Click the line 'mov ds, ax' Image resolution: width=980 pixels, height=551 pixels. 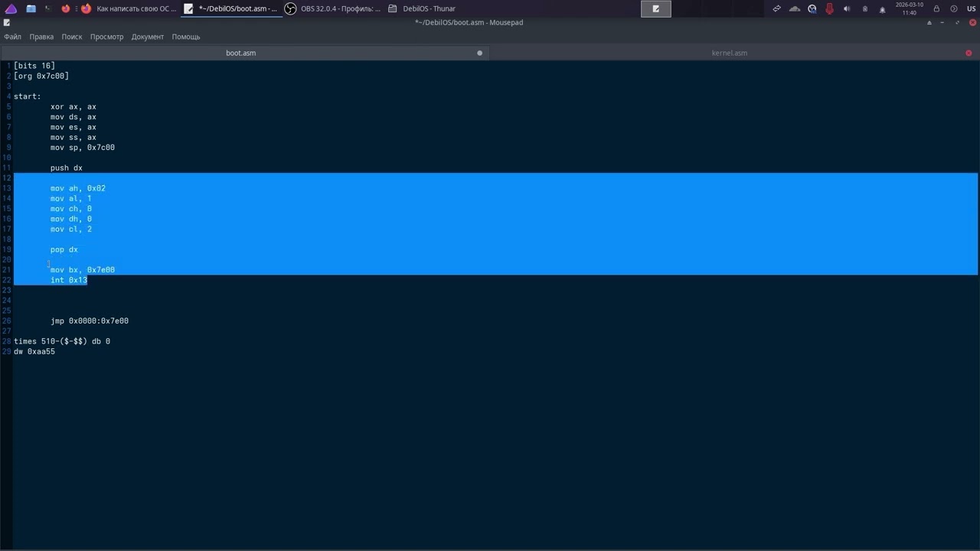pyautogui.click(x=73, y=117)
